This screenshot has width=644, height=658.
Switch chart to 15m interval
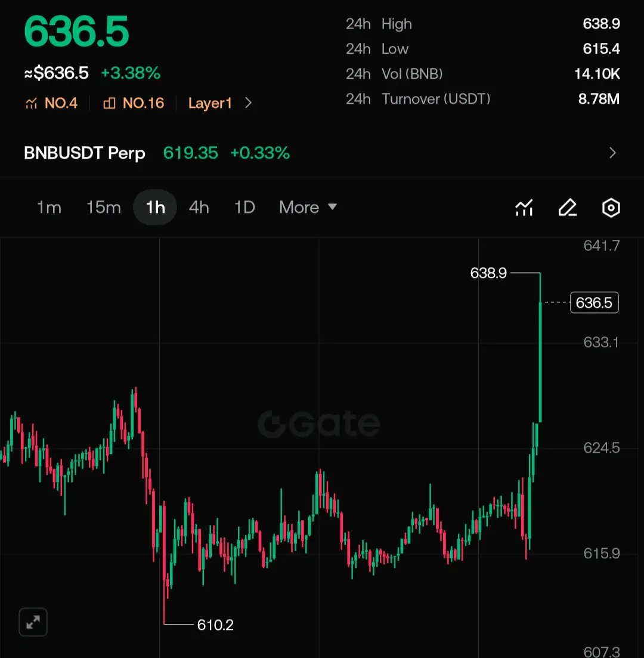104,208
